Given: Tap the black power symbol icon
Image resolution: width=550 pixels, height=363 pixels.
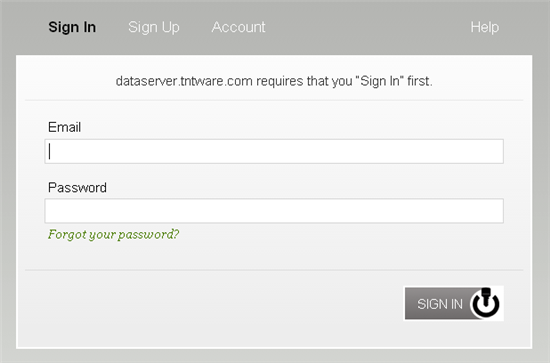Looking at the screenshot, I should pyautogui.click(x=486, y=303).
